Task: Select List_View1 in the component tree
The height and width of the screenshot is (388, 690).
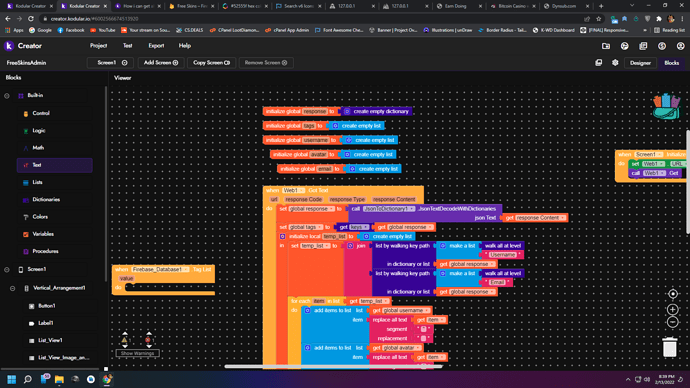Action: pos(50,340)
